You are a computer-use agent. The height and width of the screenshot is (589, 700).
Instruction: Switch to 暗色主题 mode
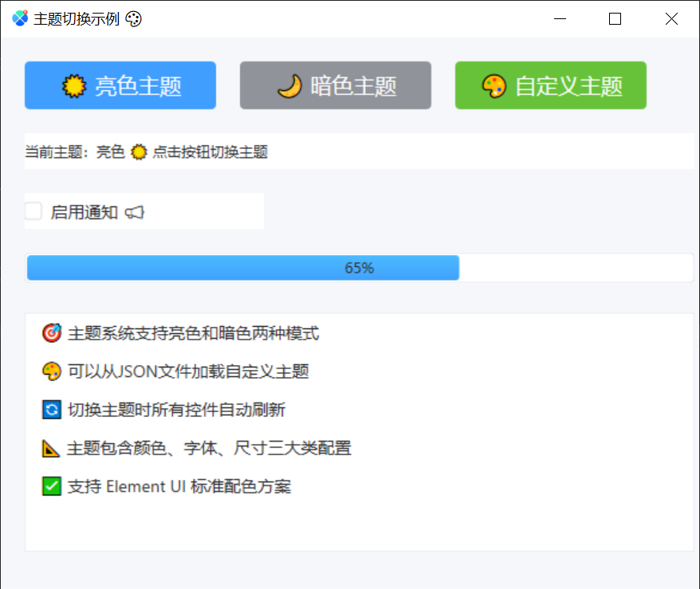click(335, 85)
